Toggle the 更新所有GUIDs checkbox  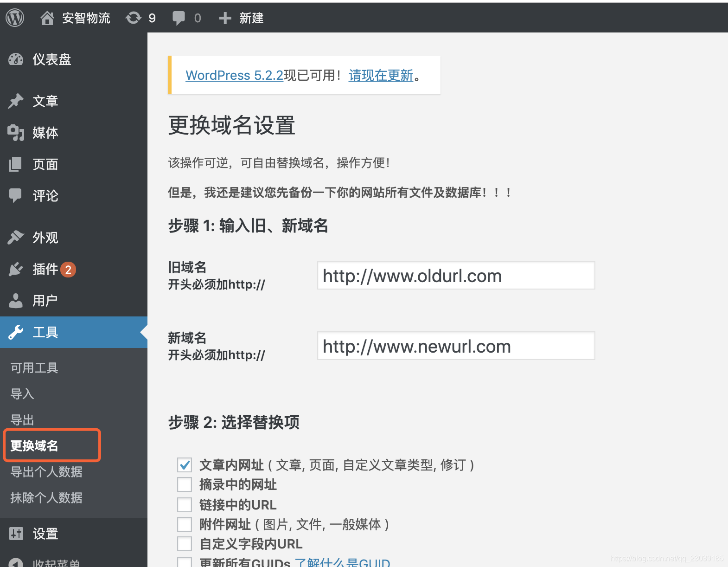[x=185, y=562]
